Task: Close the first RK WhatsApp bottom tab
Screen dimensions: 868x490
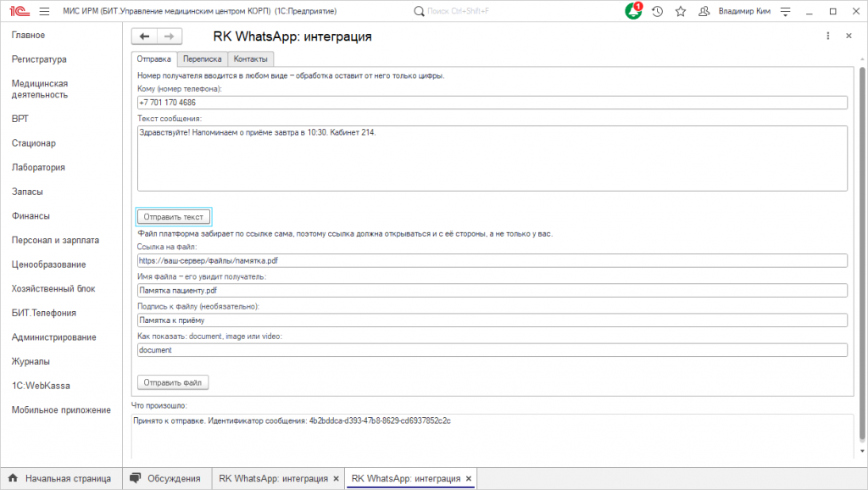Action: click(x=336, y=478)
